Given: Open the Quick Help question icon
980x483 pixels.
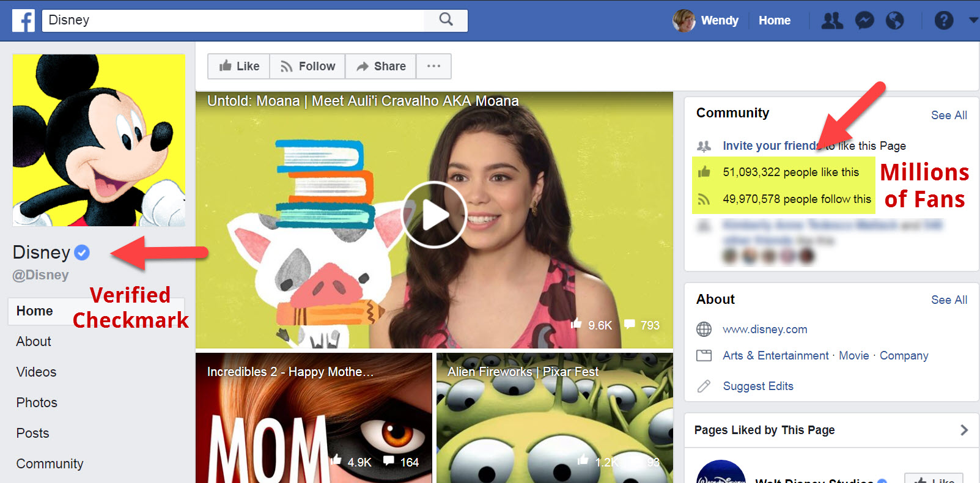Looking at the screenshot, I should (944, 21).
